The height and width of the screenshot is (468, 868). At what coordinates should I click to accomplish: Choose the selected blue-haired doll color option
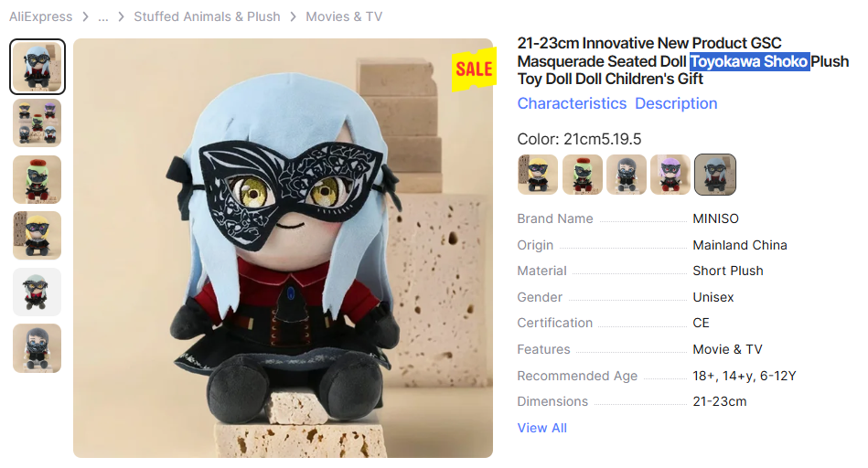pos(715,175)
